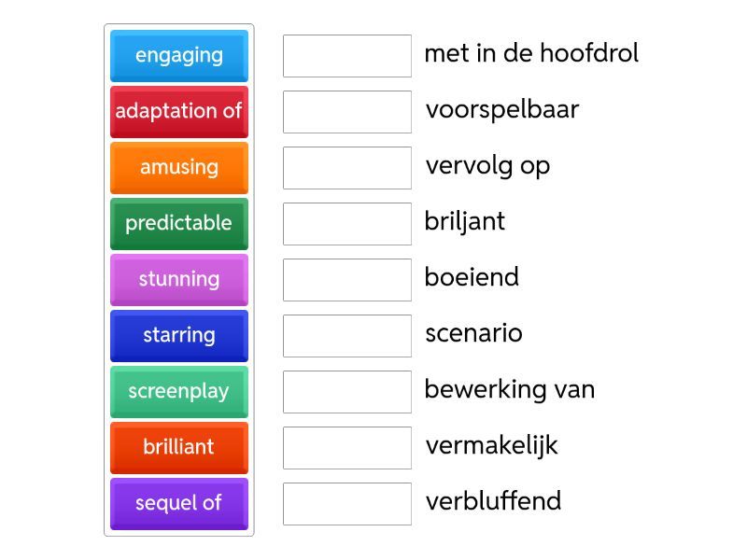Pick the blank box next to 'vermakelijk'
Image resolution: width=747 pixels, height=560 pixels.
tap(347, 448)
